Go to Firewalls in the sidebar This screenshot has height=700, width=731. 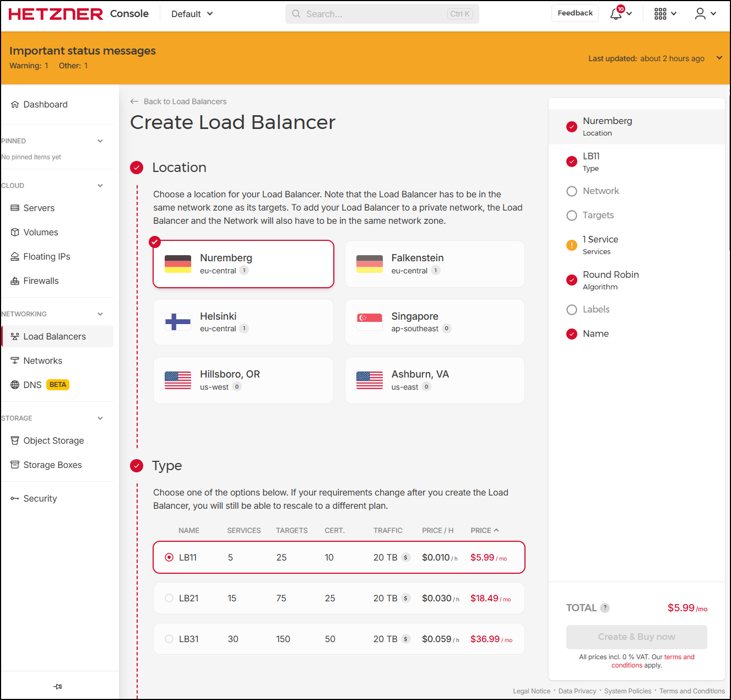click(x=41, y=281)
